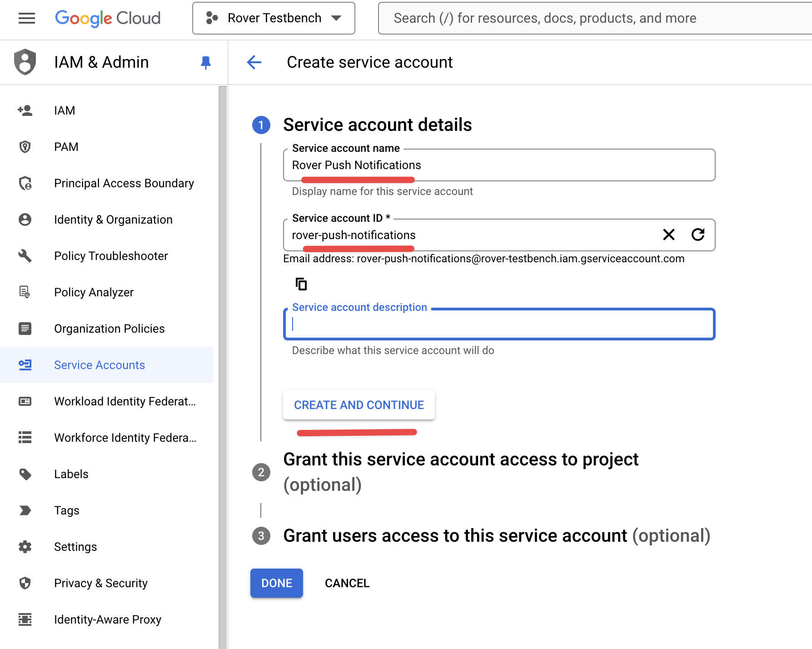
Task: Open Workload Identity Federation
Action: (125, 401)
